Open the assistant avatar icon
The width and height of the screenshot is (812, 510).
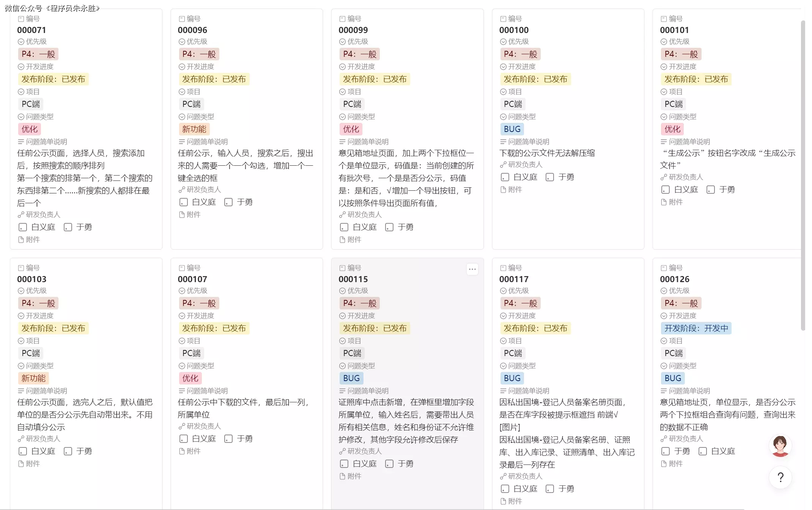pos(780,446)
